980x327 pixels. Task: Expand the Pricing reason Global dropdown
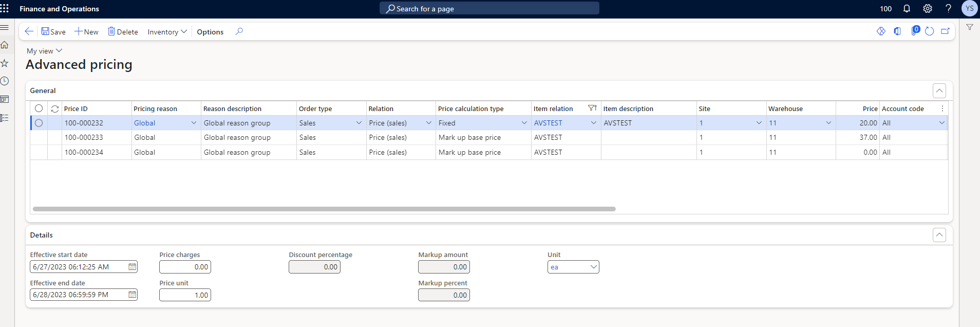click(x=194, y=123)
